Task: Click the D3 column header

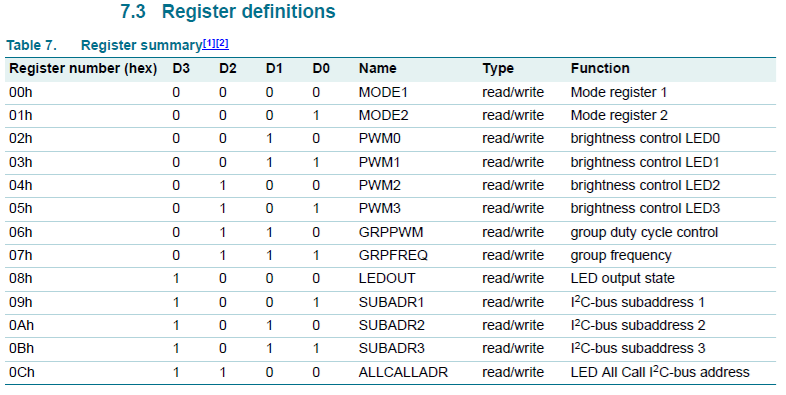Action: 181,68
